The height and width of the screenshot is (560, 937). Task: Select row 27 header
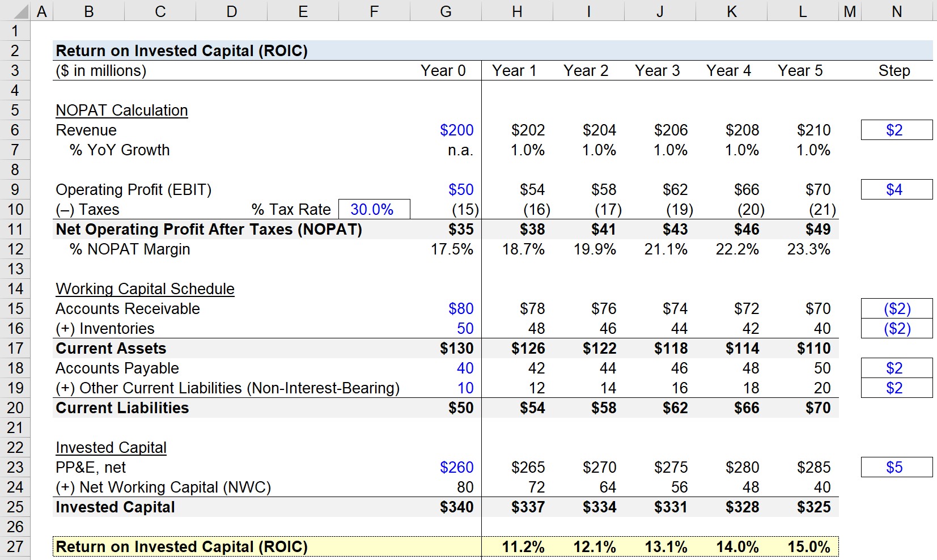tap(15, 546)
